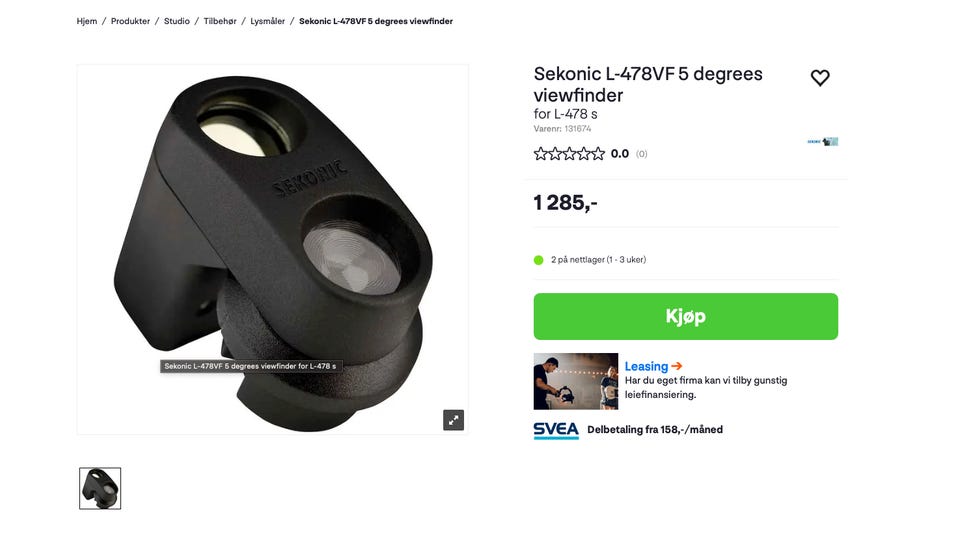Viewport: 960px width, 538px height.
Task: Open Produkter breadcrumb link
Action: point(130,21)
